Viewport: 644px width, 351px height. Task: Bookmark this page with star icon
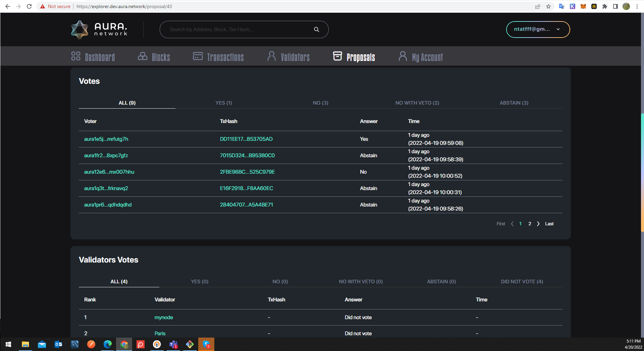[548, 6]
